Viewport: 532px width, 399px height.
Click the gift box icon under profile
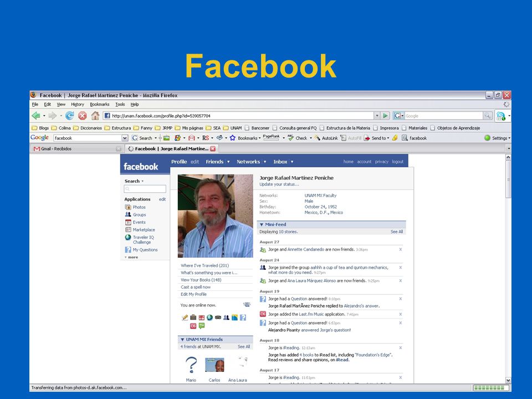point(202,318)
